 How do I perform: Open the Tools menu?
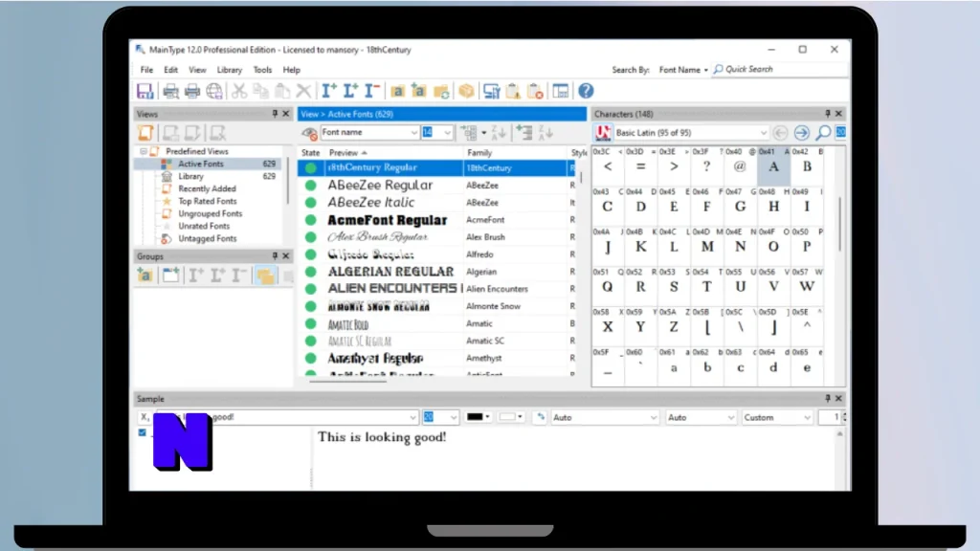pyautogui.click(x=262, y=70)
